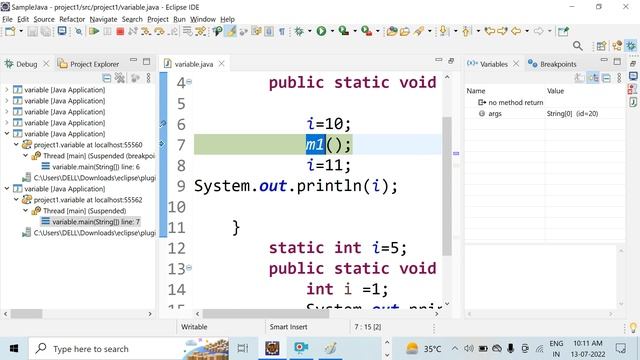Click the red Terminate button
Image resolution: width=640 pixels, height=360 pixels.
(x=120, y=31)
